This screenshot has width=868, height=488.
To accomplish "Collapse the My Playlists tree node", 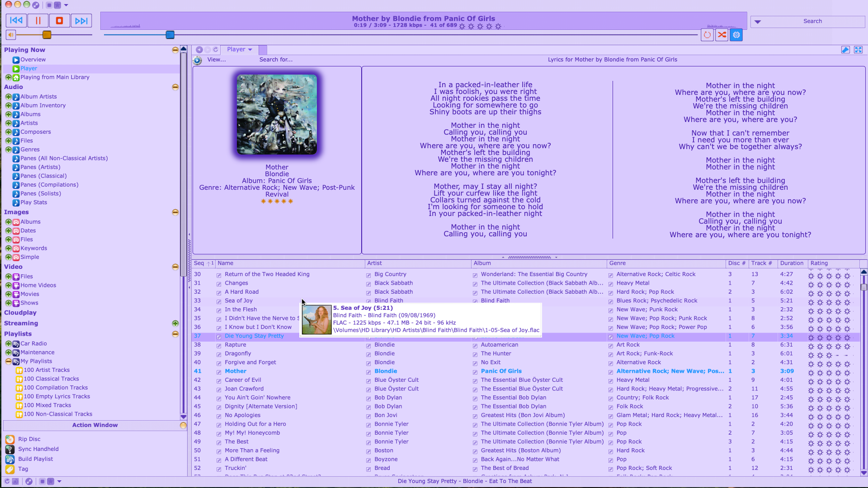I will click(x=8, y=361).
